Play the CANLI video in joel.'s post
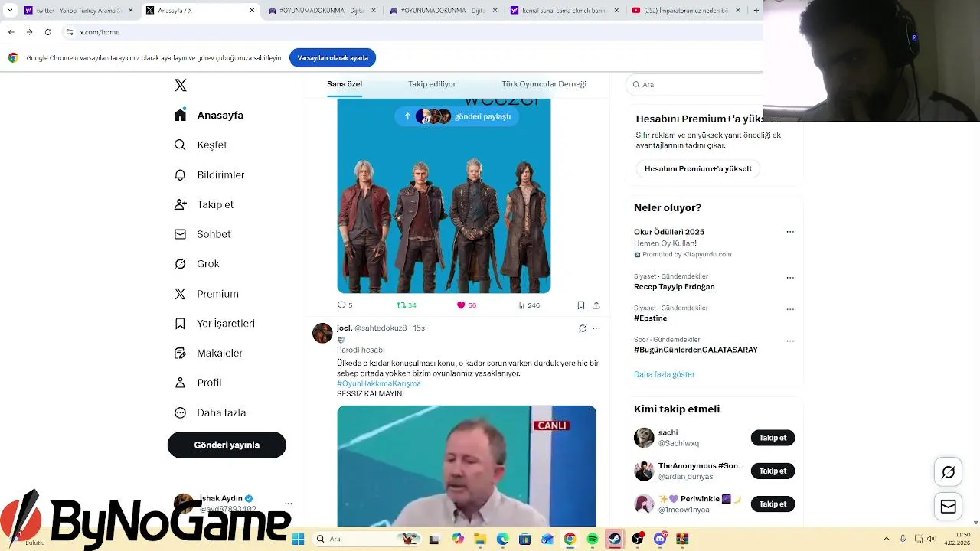The width and height of the screenshot is (980, 551). (x=466, y=466)
